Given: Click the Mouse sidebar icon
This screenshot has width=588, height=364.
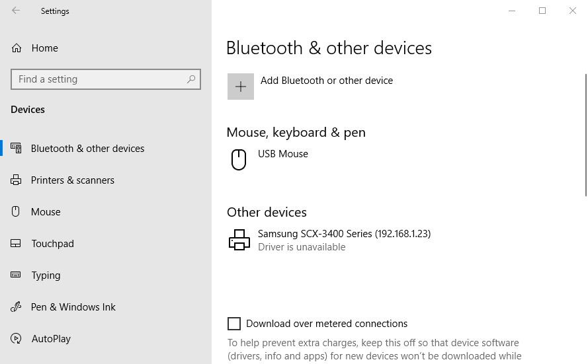Looking at the screenshot, I should 15,211.
